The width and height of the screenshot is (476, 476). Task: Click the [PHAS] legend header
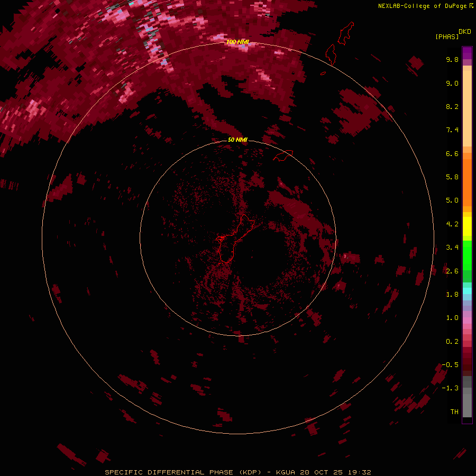coord(447,36)
